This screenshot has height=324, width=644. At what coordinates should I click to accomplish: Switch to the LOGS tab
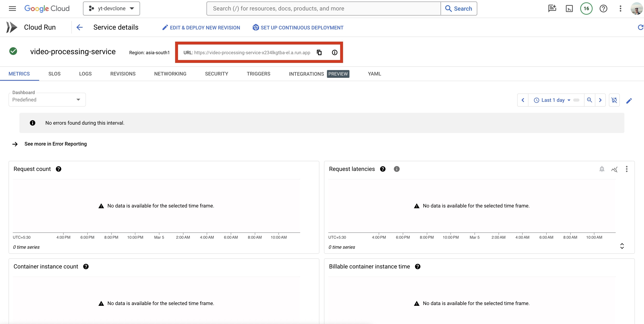click(85, 74)
